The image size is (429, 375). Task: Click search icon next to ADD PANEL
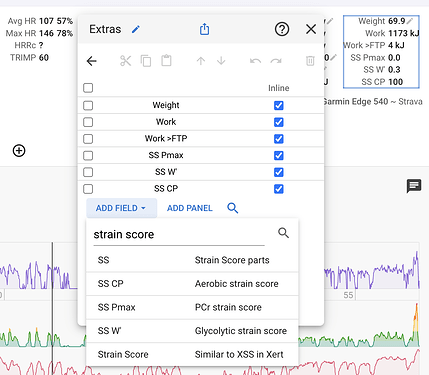pyautogui.click(x=233, y=208)
